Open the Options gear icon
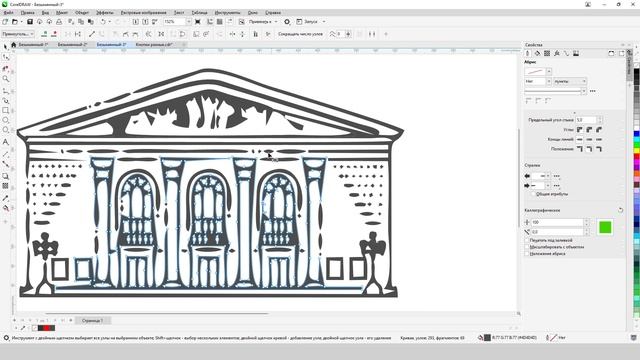This screenshot has width=640, height=360. 287,22
